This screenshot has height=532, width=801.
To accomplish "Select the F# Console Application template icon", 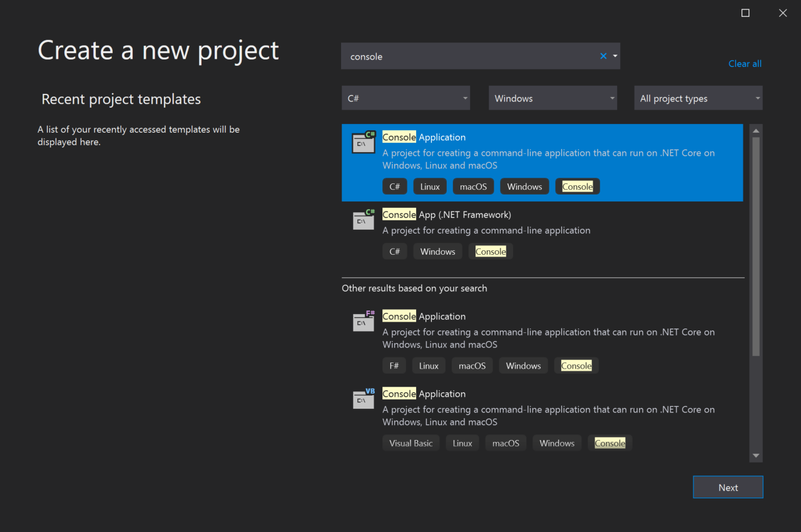I will [363, 321].
